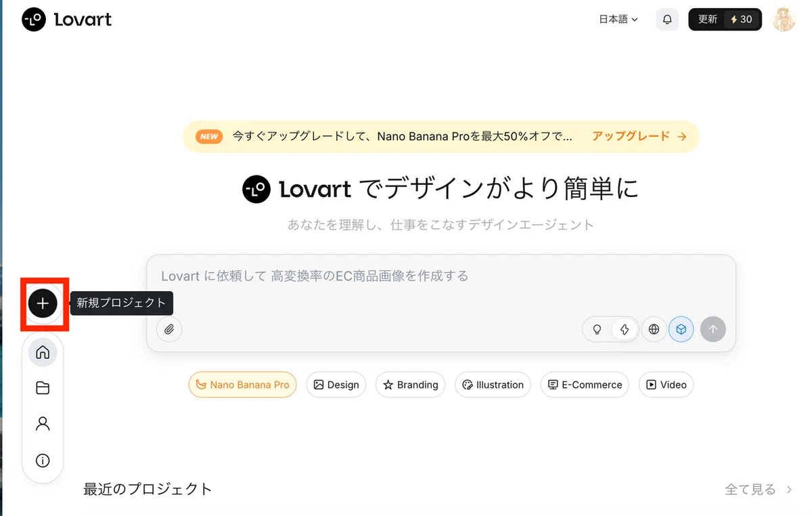Click the chevron beside 全て見る
Screen dimensions: 812x516
tap(789, 490)
